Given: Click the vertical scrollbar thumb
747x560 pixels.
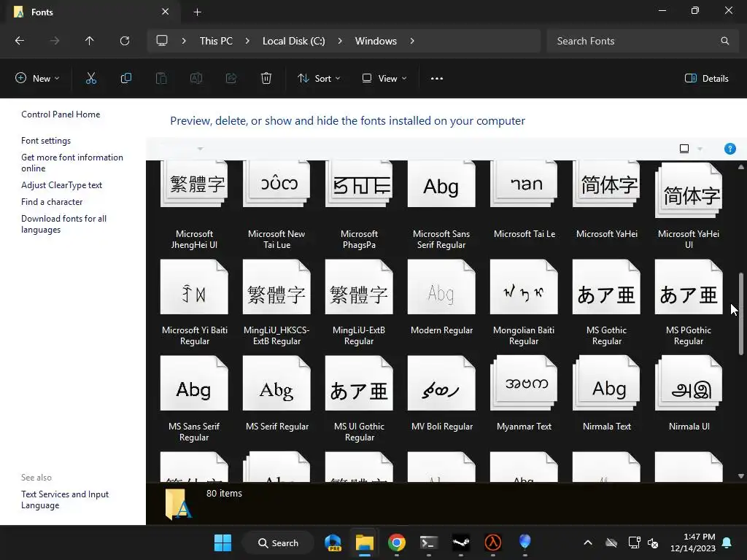Looking at the screenshot, I should (741, 314).
